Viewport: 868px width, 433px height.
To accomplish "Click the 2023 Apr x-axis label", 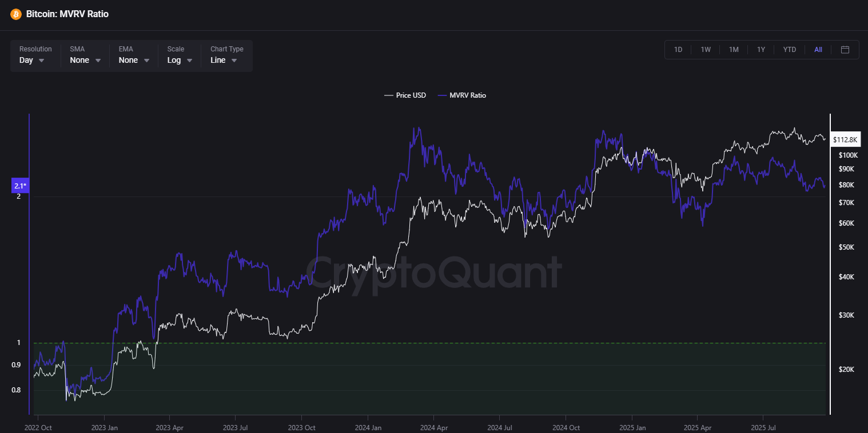I will (169, 427).
